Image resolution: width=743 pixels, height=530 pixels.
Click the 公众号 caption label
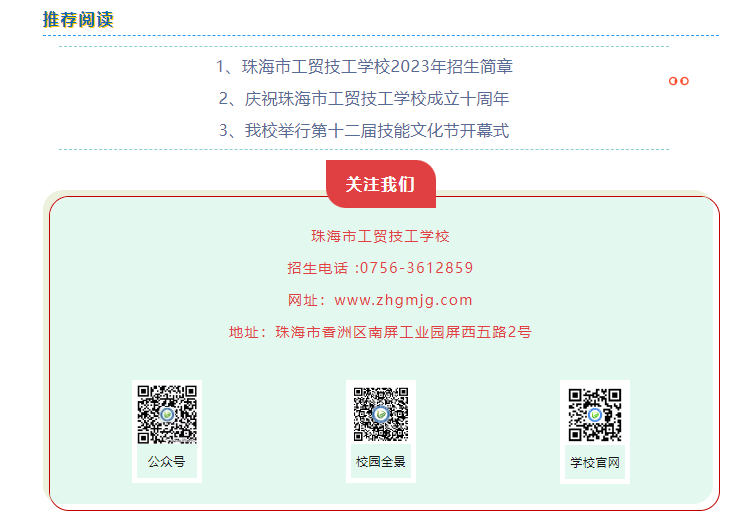(x=166, y=461)
